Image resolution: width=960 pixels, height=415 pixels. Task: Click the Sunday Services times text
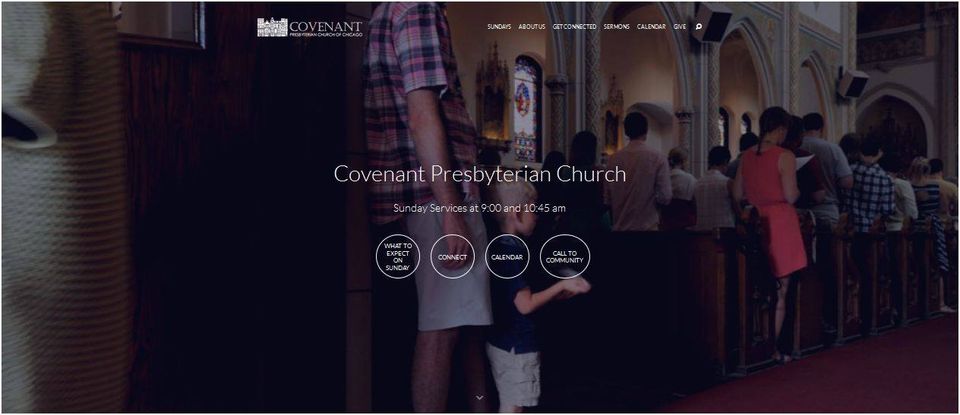pyautogui.click(x=479, y=208)
